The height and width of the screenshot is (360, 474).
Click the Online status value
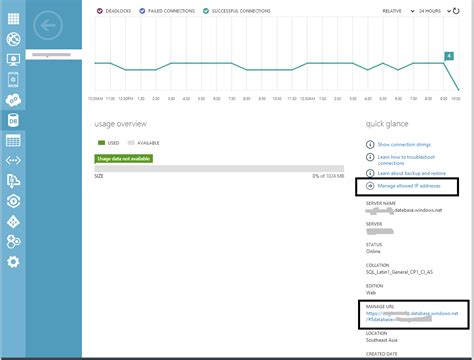point(373,251)
